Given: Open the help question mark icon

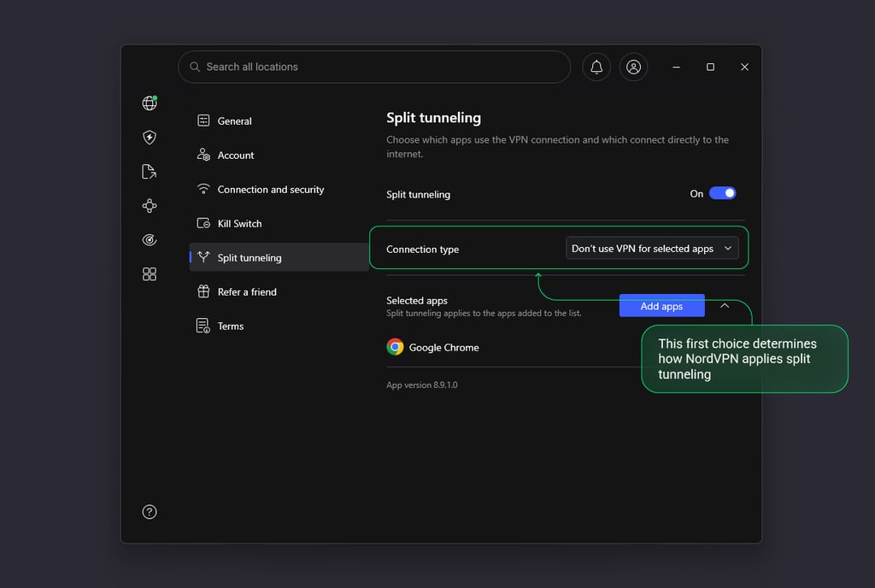Looking at the screenshot, I should tap(150, 512).
